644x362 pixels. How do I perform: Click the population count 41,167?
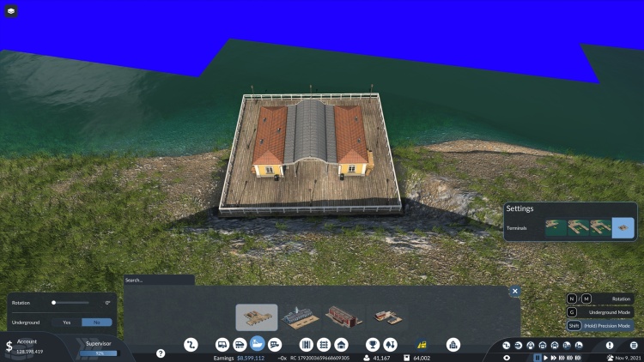click(x=381, y=359)
